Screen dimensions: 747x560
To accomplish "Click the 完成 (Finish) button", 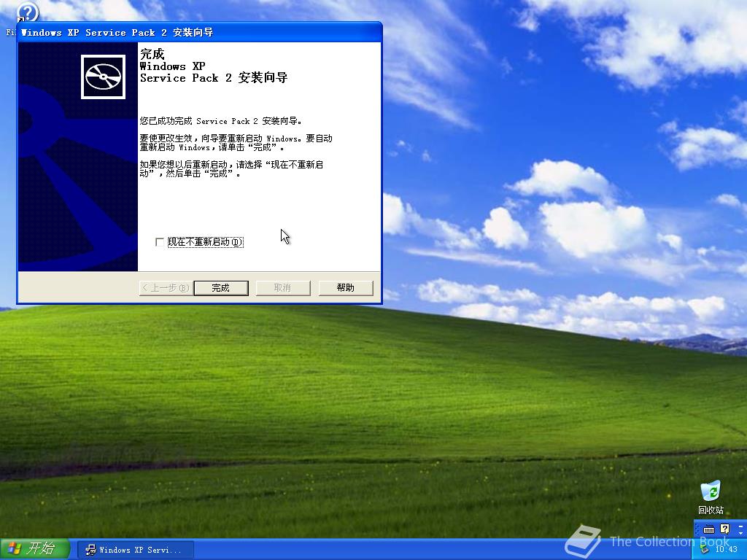I will point(221,287).
